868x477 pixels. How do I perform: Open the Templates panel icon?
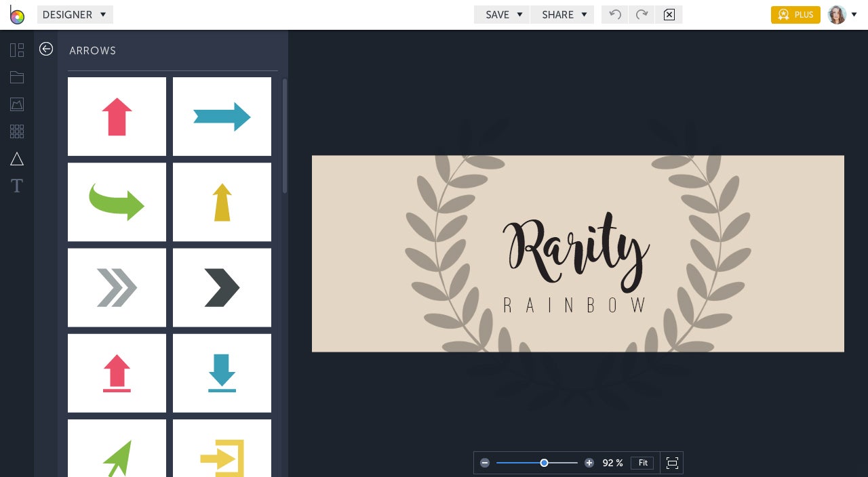tap(17, 50)
